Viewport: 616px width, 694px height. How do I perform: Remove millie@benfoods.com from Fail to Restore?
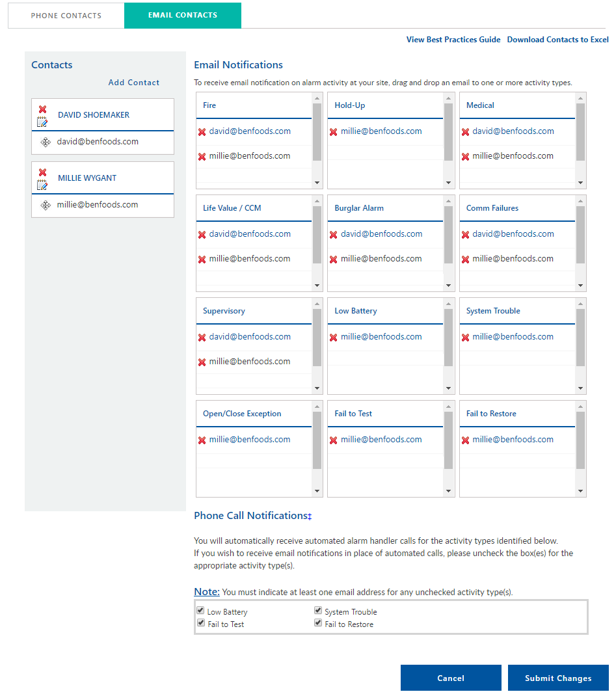coord(465,440)
